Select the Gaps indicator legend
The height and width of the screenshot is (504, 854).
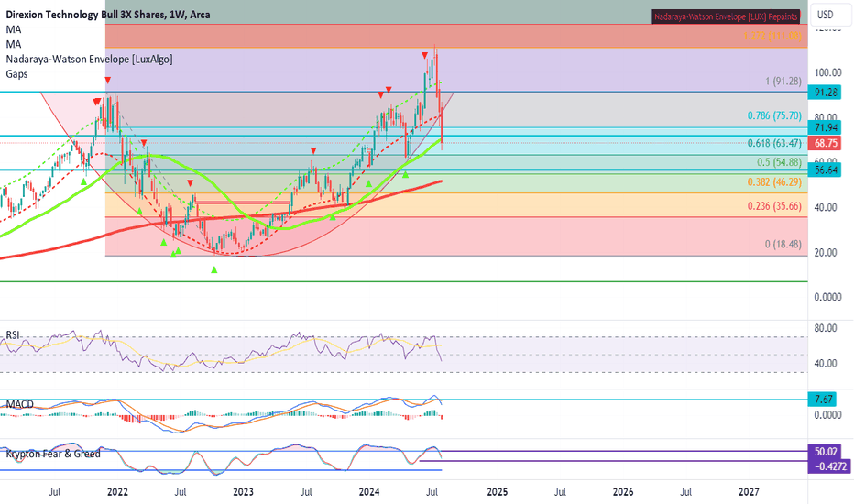coord(16,73)
